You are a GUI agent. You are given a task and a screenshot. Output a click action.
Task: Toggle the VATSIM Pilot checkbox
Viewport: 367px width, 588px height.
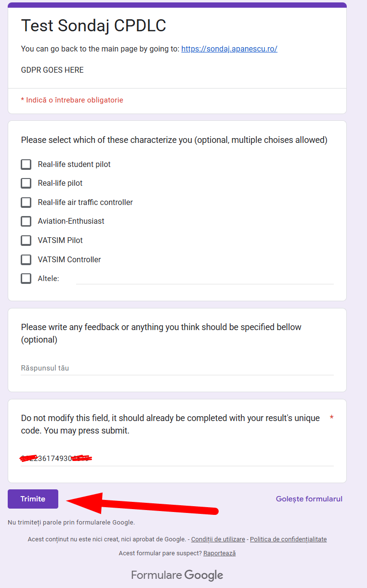[26, 241]
